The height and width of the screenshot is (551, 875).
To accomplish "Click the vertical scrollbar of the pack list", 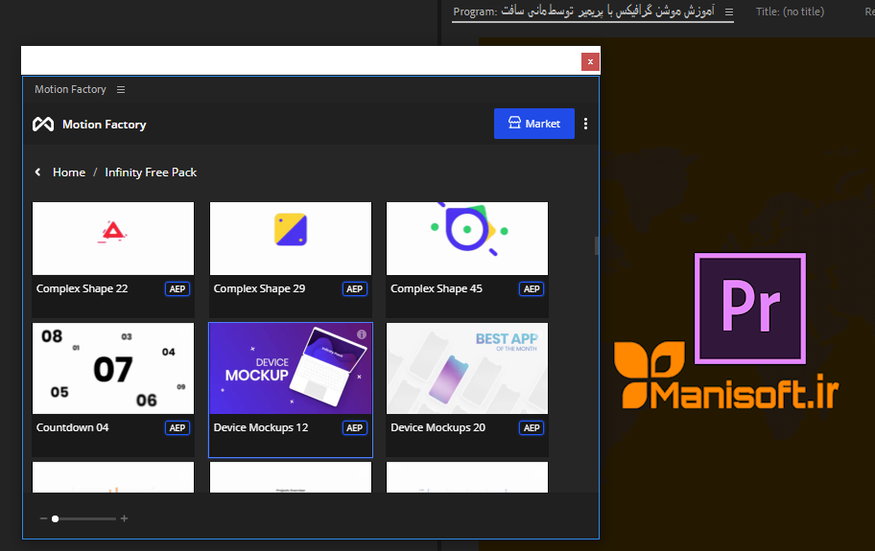I will tap(597, 246).
